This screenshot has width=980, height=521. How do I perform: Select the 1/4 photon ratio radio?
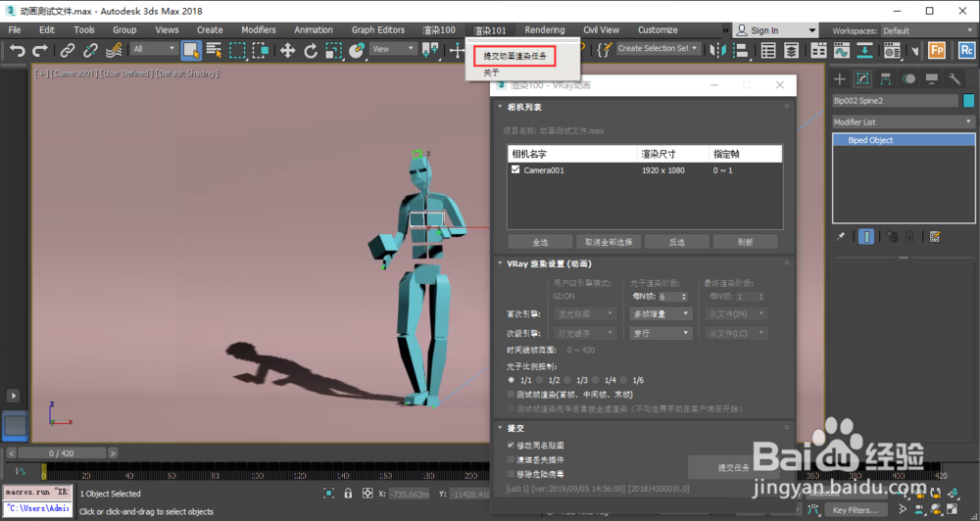coord(596,380)
